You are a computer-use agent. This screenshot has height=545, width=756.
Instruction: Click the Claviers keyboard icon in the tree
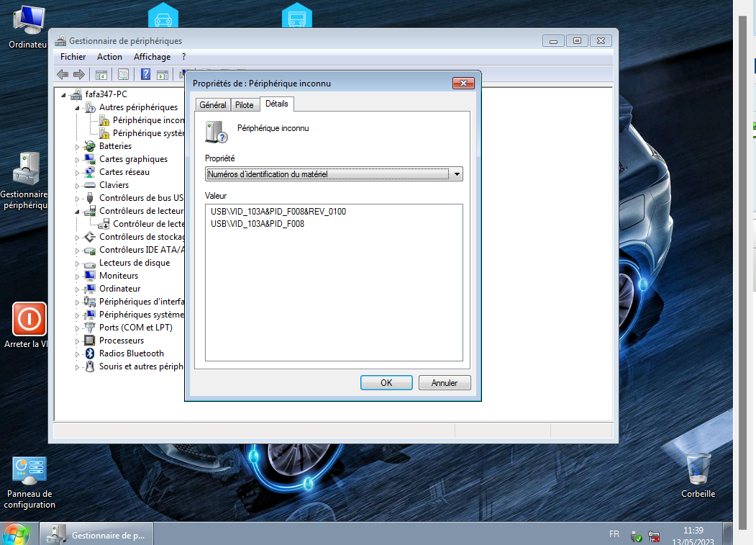(90, 185)
